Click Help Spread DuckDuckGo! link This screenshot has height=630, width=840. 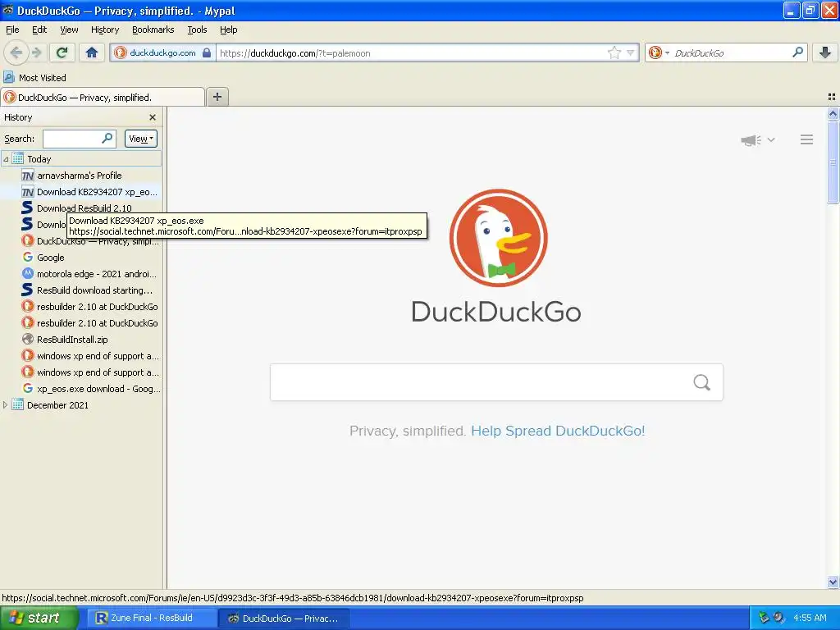point(558,431)
